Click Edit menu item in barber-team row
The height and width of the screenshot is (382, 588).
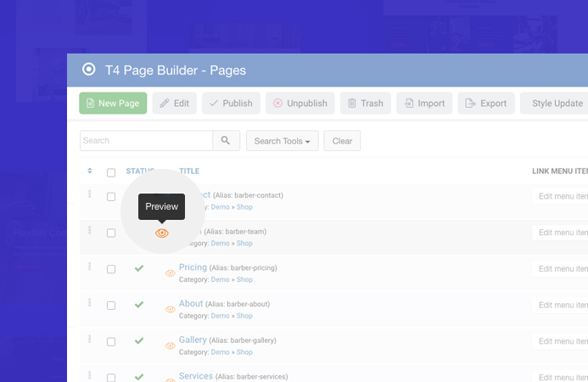(560, 233)
